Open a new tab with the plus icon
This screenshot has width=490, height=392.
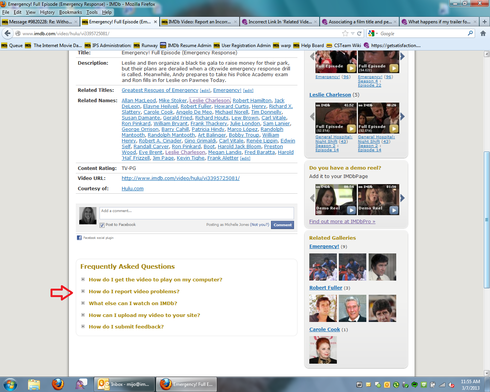click(x=484, y=22)
